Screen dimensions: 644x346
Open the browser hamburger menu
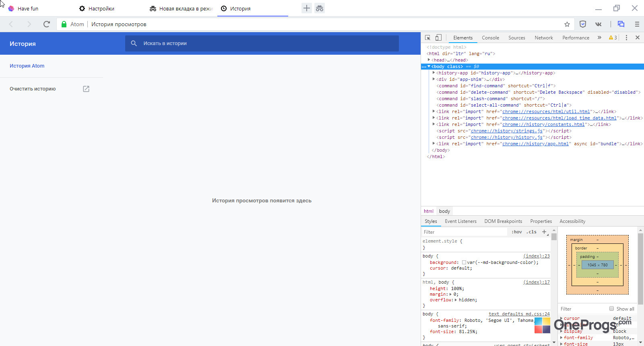click(637, 24)
